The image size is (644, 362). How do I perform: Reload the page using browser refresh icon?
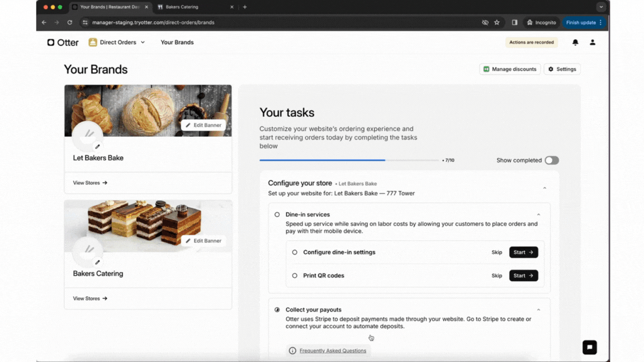pyautogui.click(x=70, y=22)
